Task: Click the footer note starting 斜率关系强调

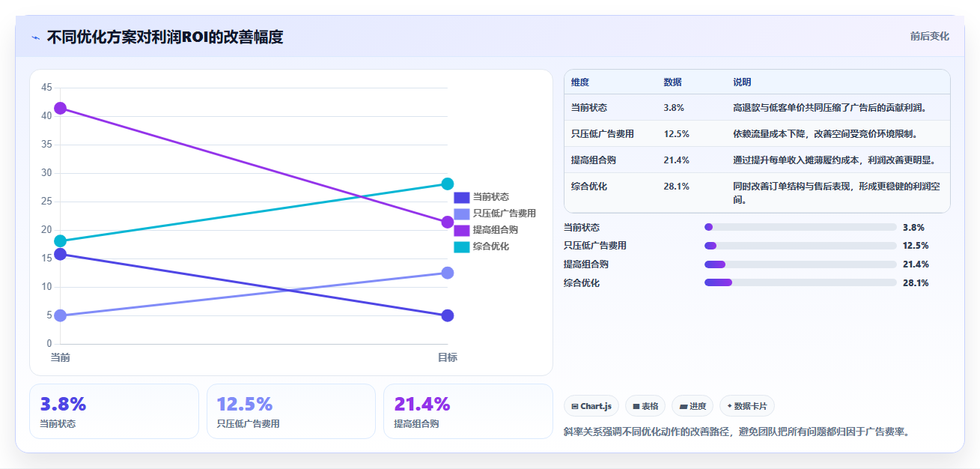Action: [x=737, y=432]
